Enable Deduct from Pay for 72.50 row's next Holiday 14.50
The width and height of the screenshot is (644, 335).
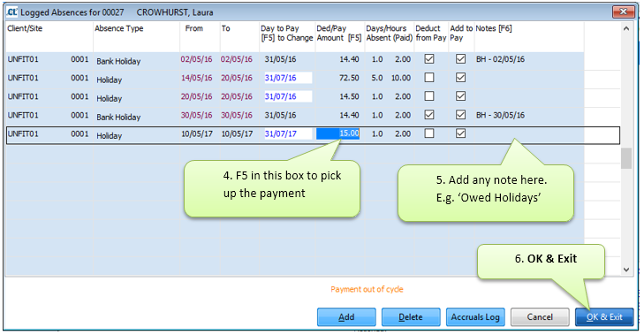click(x=429, y=96)
